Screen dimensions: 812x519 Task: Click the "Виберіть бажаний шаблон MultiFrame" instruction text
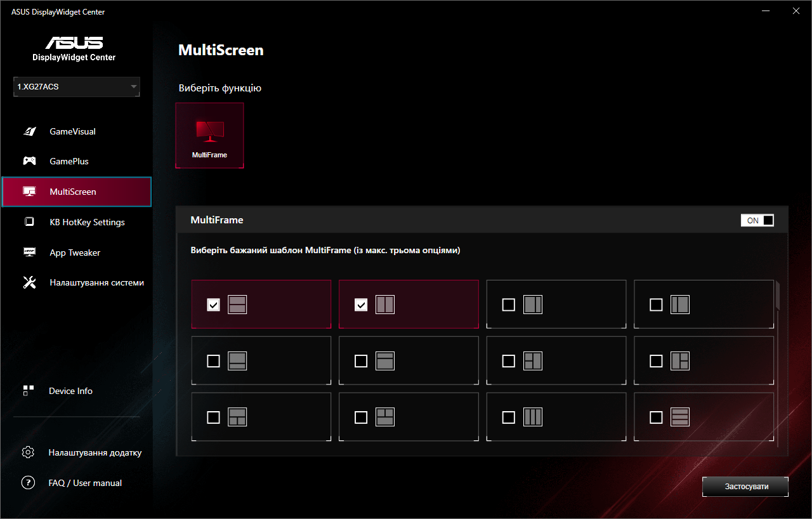[x=325, y=251]
